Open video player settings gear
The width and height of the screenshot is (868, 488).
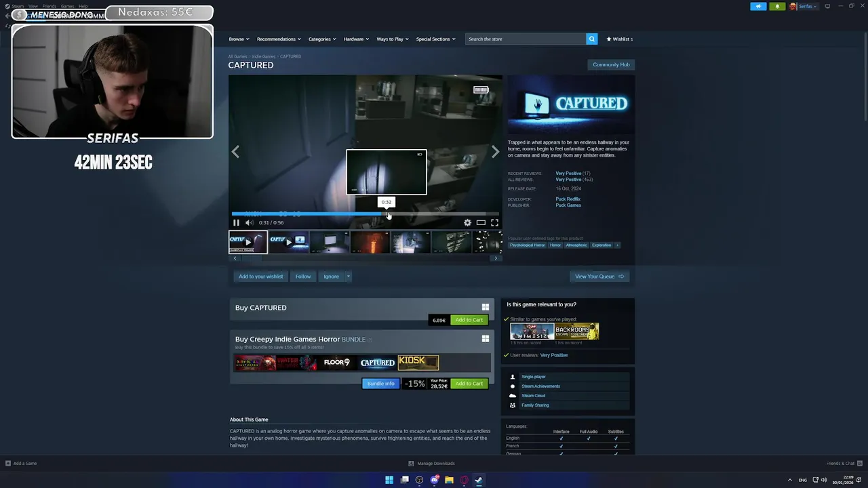point(467,222)
